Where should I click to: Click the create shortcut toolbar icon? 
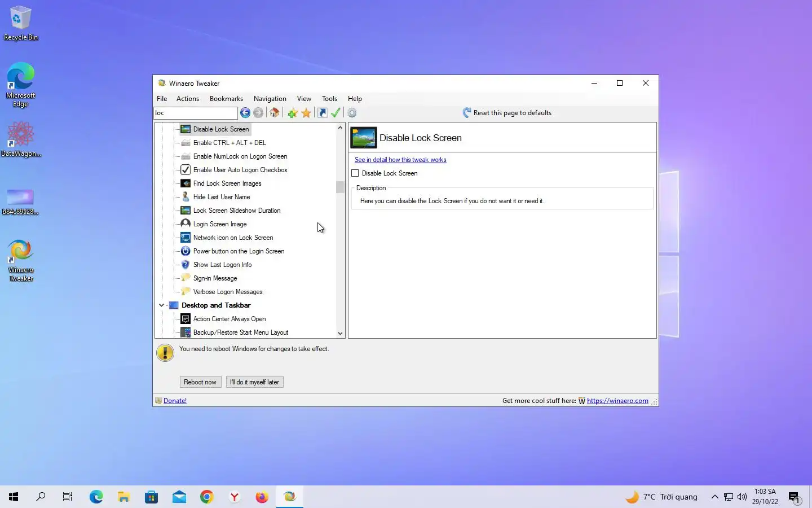point(323,113)
